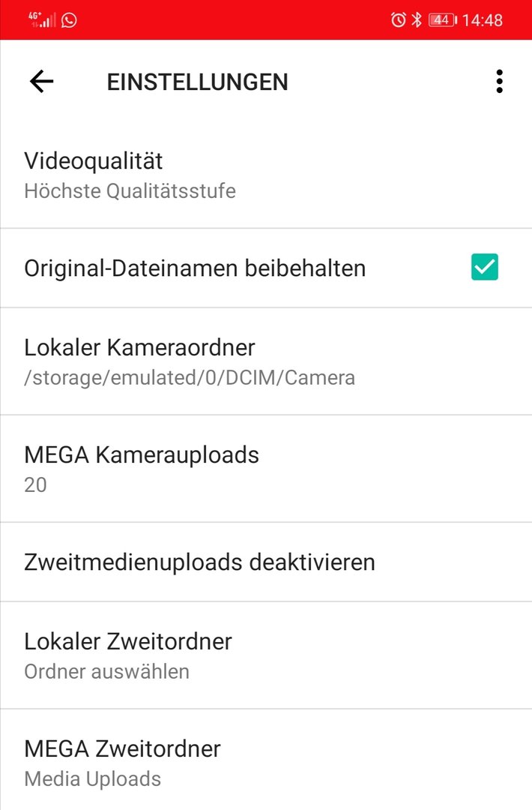Tap the Original-Dateinamen beibehalten label

(195, 268)
